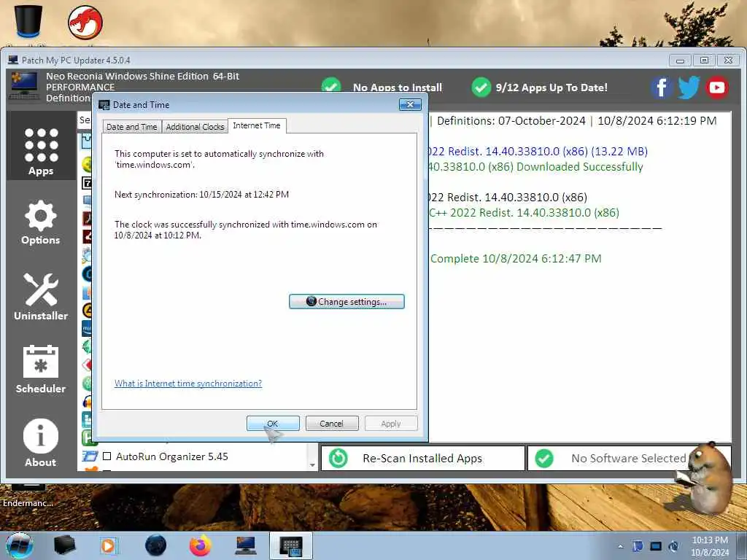
Task: Click the No Software Selected button
Action: pyautogui.click(x=629, y=458)
